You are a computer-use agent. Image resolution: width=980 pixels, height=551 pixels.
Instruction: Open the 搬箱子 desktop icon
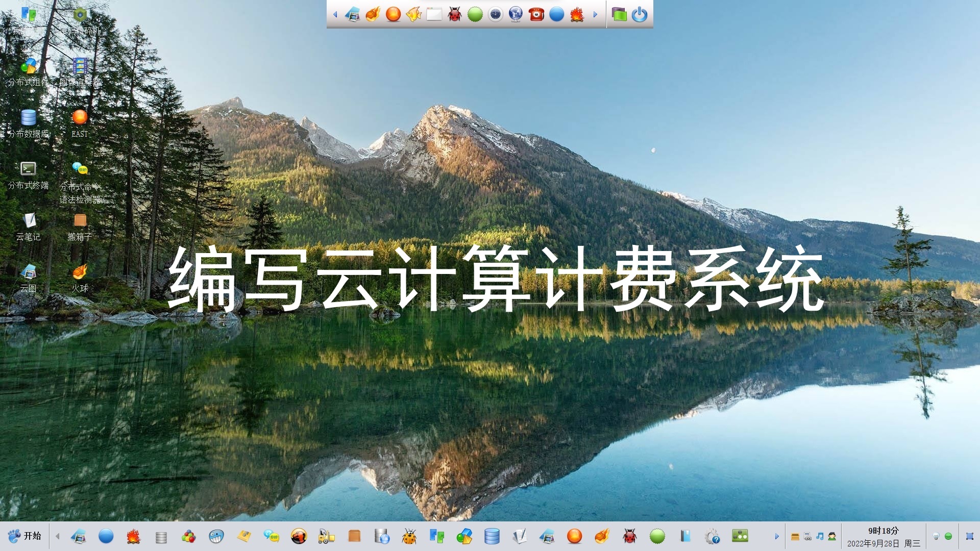[x=80, y=223]
